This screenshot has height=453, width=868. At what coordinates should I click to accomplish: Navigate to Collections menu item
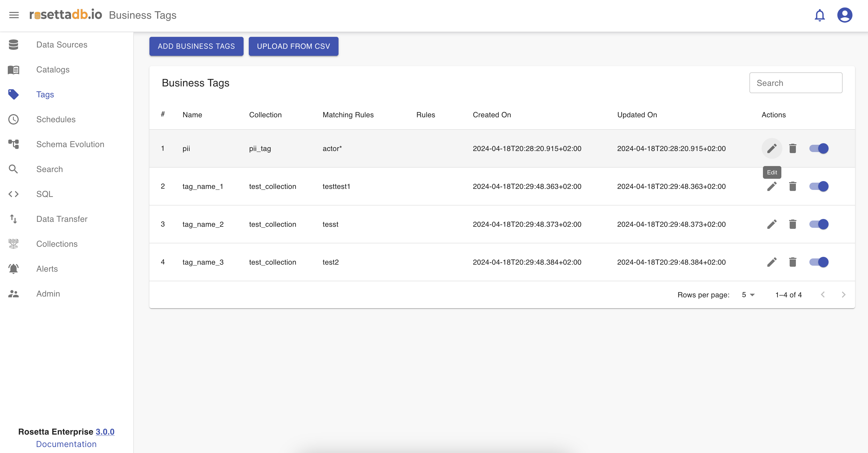57,244
